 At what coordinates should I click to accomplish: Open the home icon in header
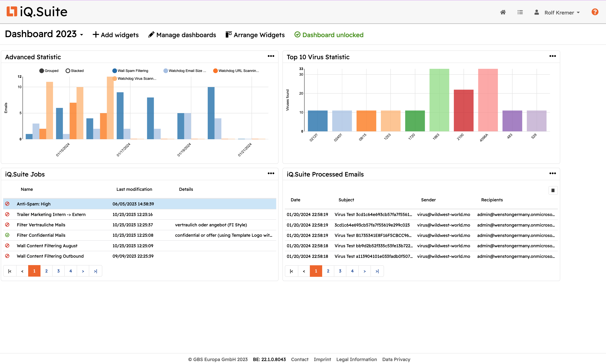pos(503,12)
